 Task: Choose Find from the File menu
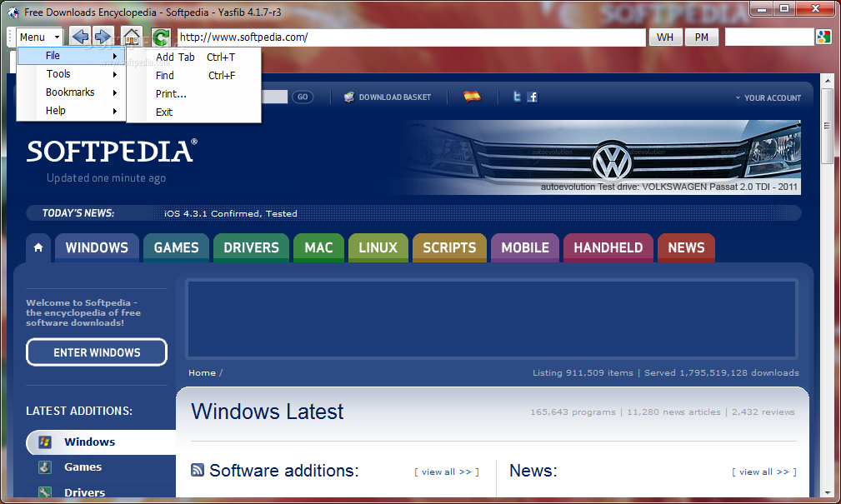coord(194,76)
